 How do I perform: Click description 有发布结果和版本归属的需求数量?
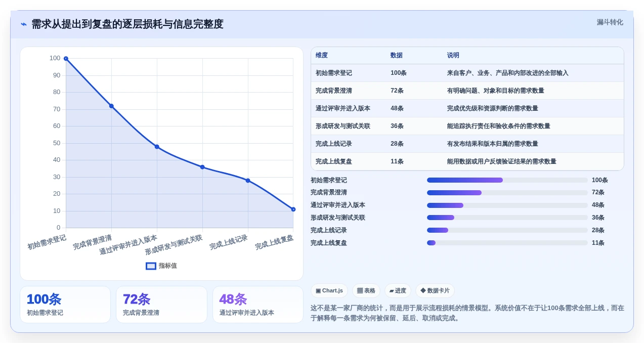click(x=493, y=144)
